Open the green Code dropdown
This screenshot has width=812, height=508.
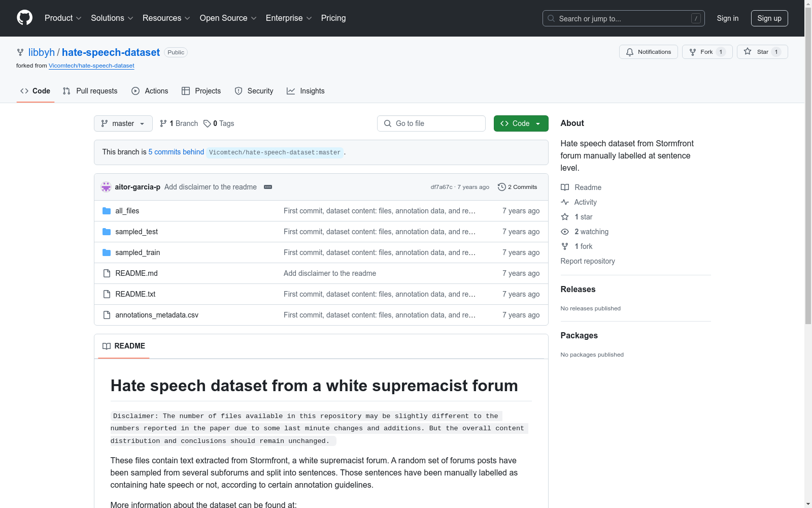pos(521,123)
